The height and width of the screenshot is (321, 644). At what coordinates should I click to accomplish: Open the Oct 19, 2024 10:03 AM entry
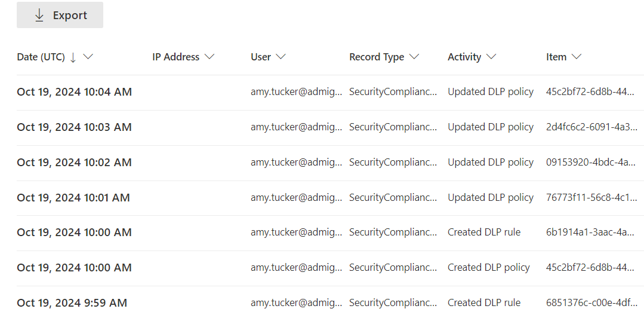coord(75,127)
